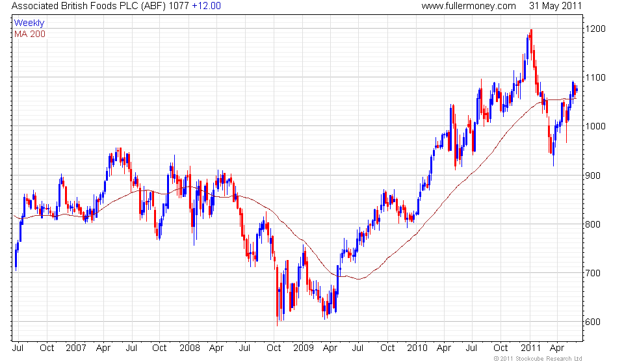Image resolution: width=637 pixels, height=364 pixels.
Task: Click the '2008' year label on time axis
Action: pyautogui.click(x=190, y=348)
